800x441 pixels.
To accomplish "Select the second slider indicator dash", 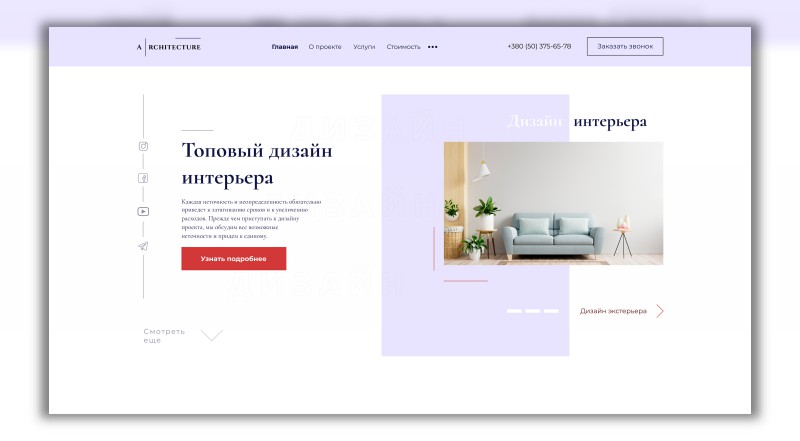I will click(533, 311).
